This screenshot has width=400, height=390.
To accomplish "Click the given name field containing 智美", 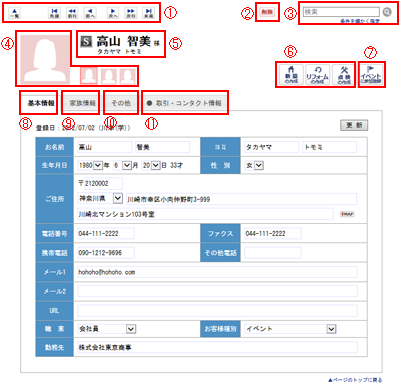I will point(162,147).
